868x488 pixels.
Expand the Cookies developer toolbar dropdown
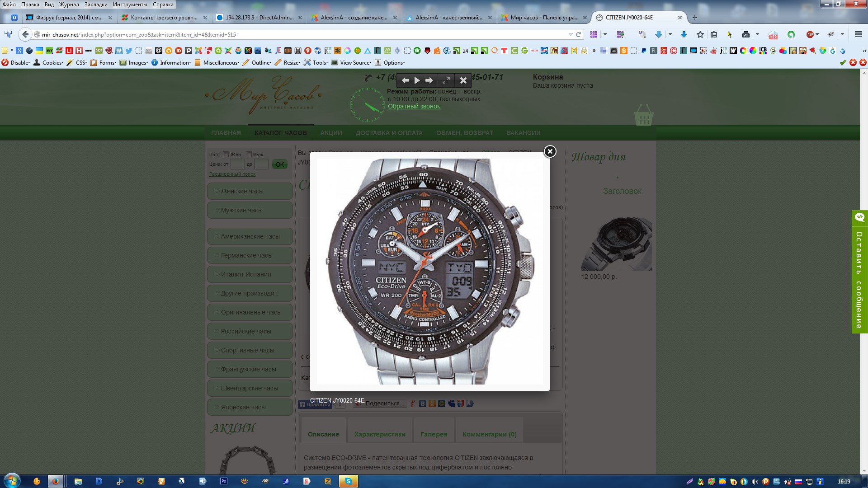(52, 63)
